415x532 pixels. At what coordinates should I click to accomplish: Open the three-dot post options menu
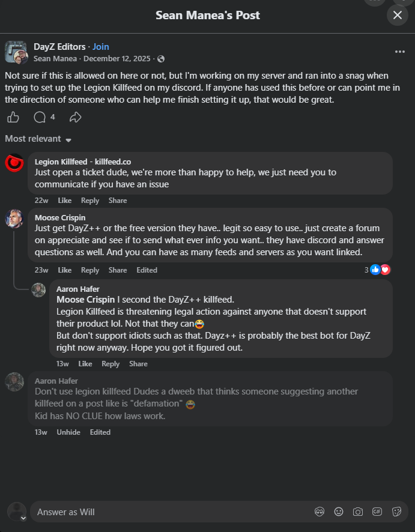coord(400,52)
